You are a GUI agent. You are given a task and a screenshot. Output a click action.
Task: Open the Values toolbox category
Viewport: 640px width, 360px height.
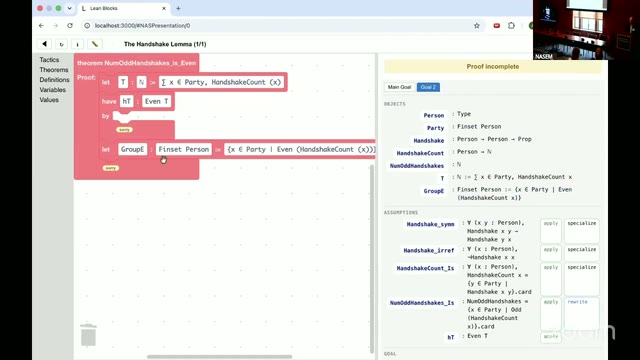[49, 100]
